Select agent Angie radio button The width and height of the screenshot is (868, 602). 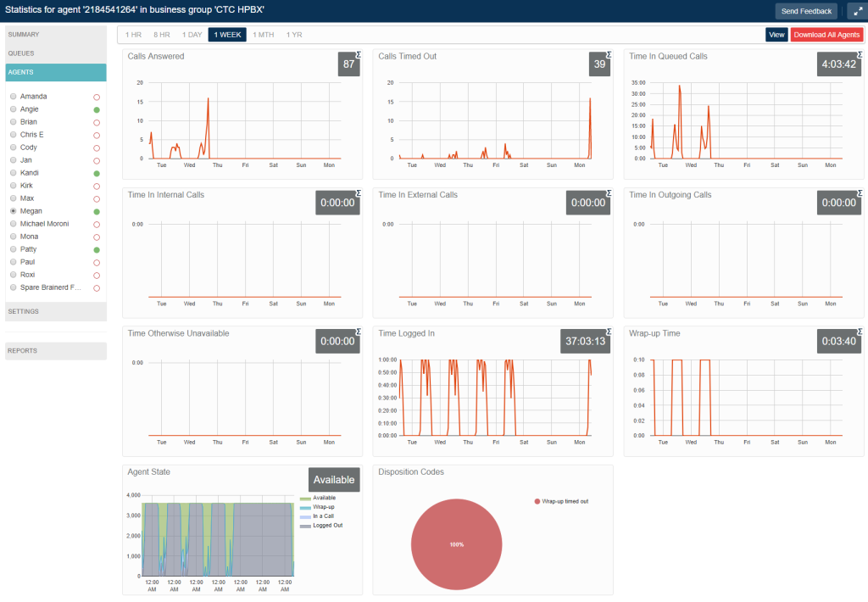[14, 109]
